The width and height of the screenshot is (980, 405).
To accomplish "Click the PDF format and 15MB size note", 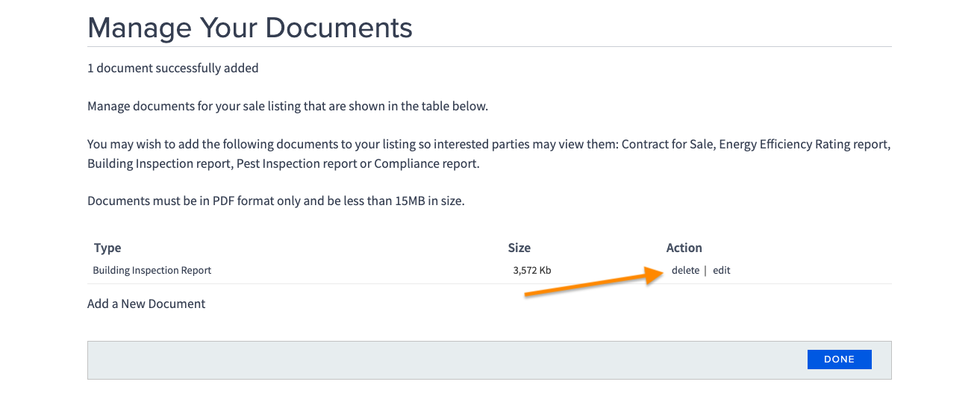I will coord(276,201).
